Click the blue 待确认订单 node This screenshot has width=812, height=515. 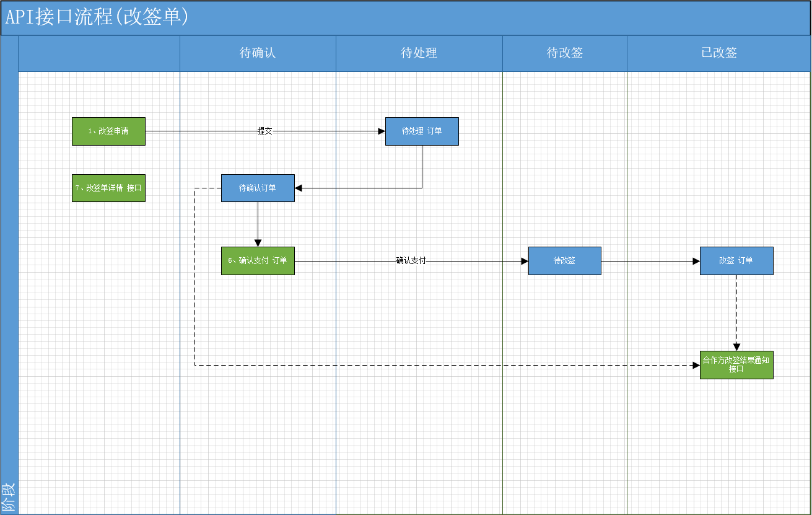[x=258, y=188]
